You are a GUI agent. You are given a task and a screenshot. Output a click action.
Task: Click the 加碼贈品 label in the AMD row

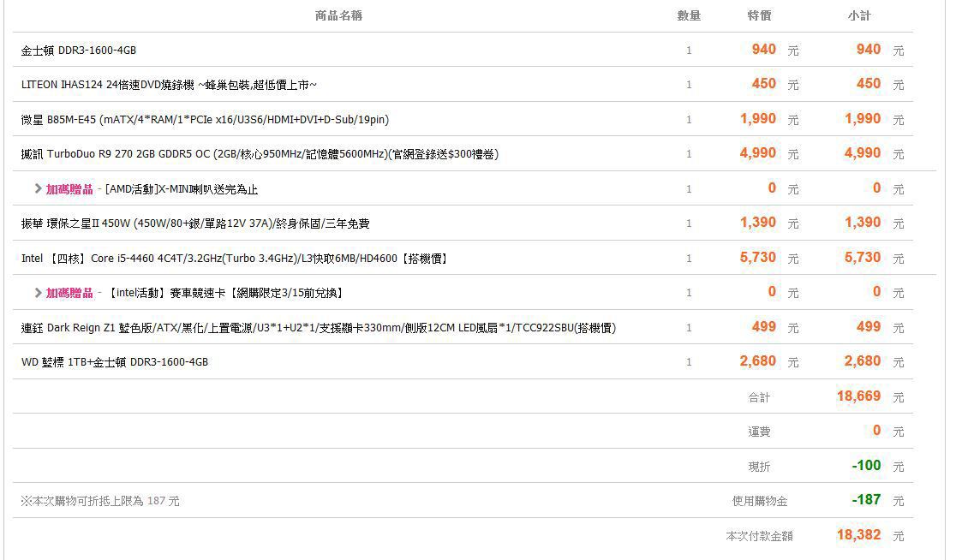point(69,189)
